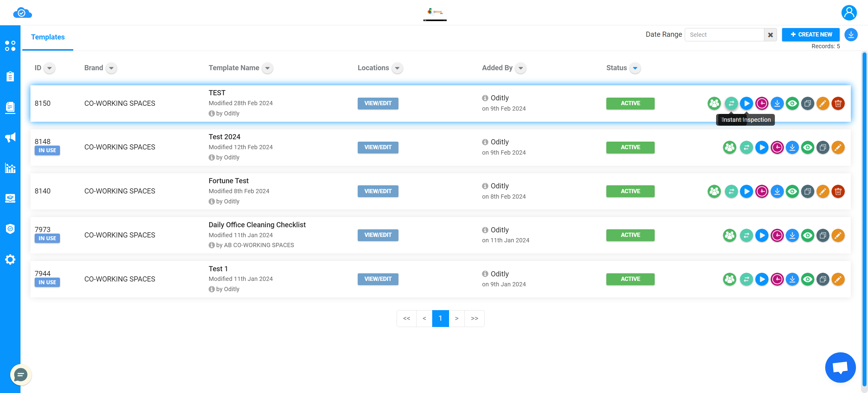Go to the first page with <<
868x393 pixels.
(x=406, y=319)
